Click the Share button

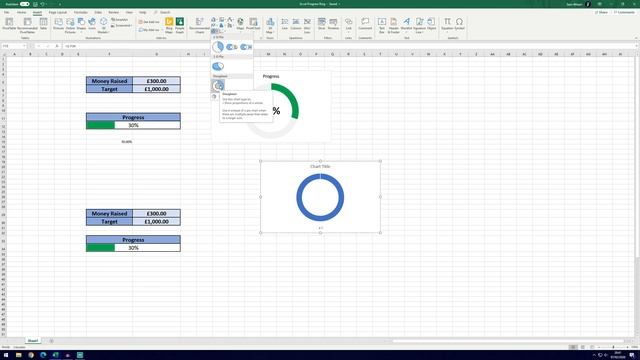click(601, 13)
